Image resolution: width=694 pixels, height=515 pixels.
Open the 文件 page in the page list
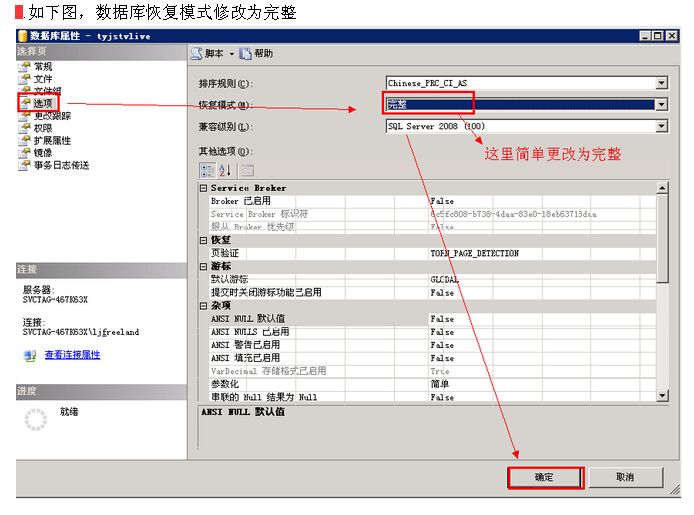43,78
